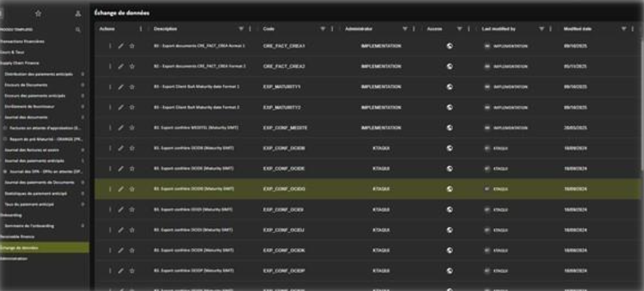Screen dimensions: 644x291
Task: Favorite the EXP_CONF_MEDITE row
Action: tap(132, 128)
